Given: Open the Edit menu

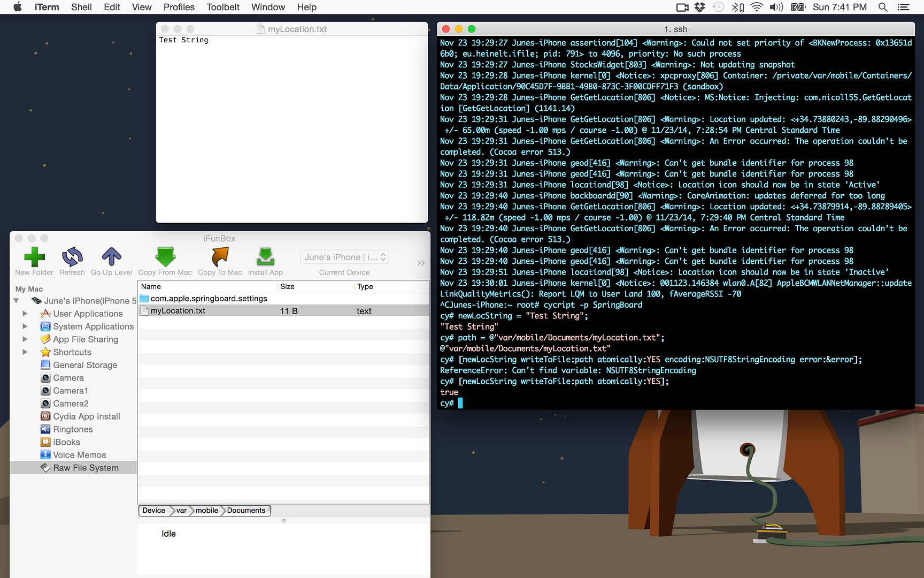Looking at the screenshot, I should (x=112, y=7).
